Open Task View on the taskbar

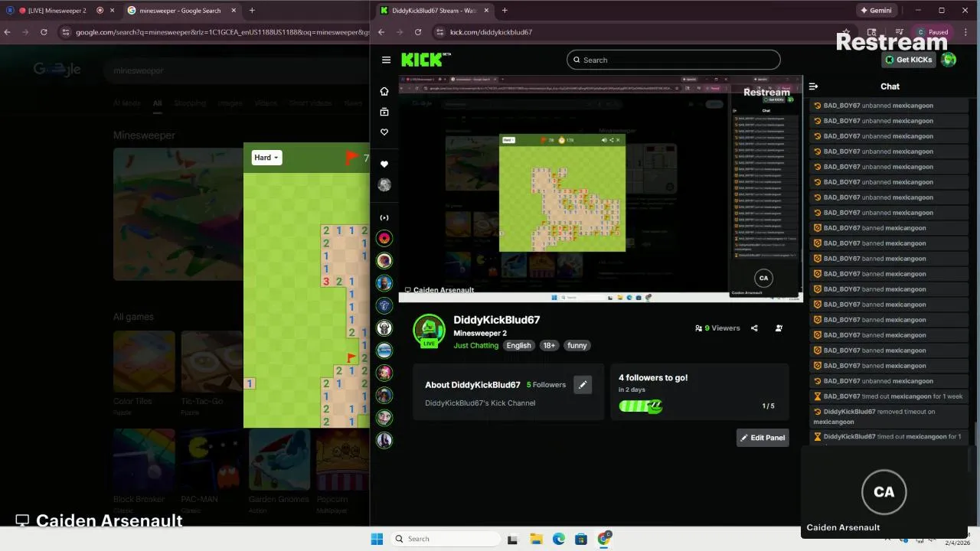512,539
